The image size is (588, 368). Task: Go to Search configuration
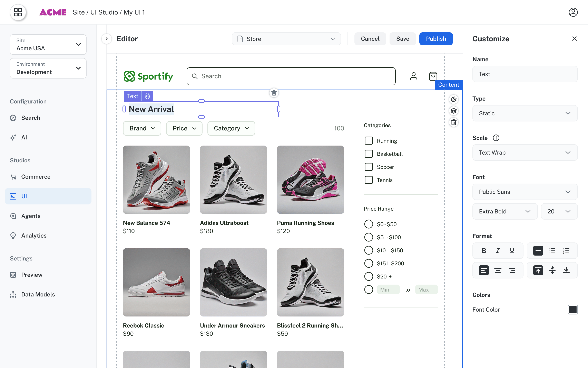(x=48, y=118)
